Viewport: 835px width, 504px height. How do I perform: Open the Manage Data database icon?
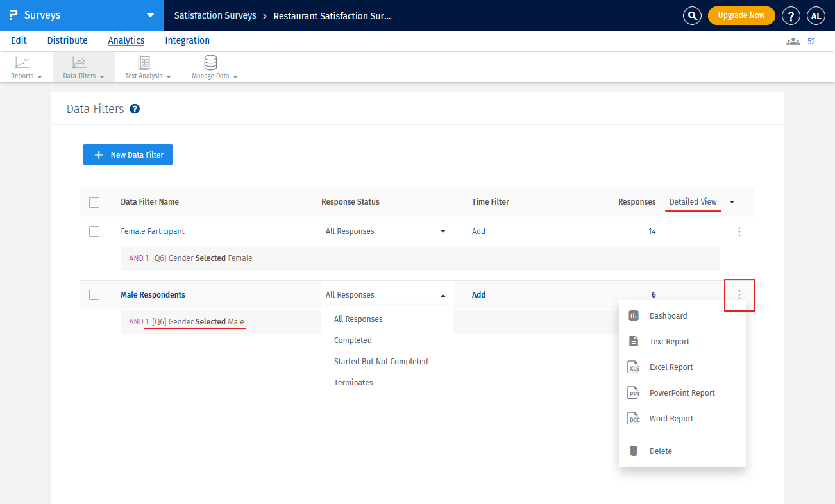click(210, 63)
